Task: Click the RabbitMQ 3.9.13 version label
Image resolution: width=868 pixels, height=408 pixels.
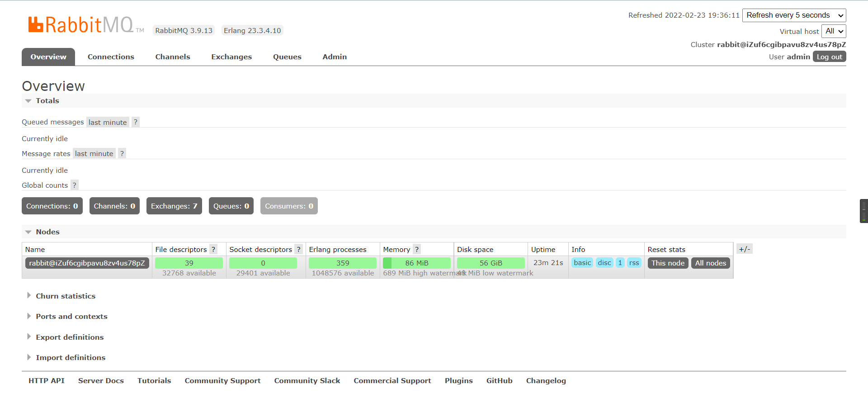Action: pos(184,31)
